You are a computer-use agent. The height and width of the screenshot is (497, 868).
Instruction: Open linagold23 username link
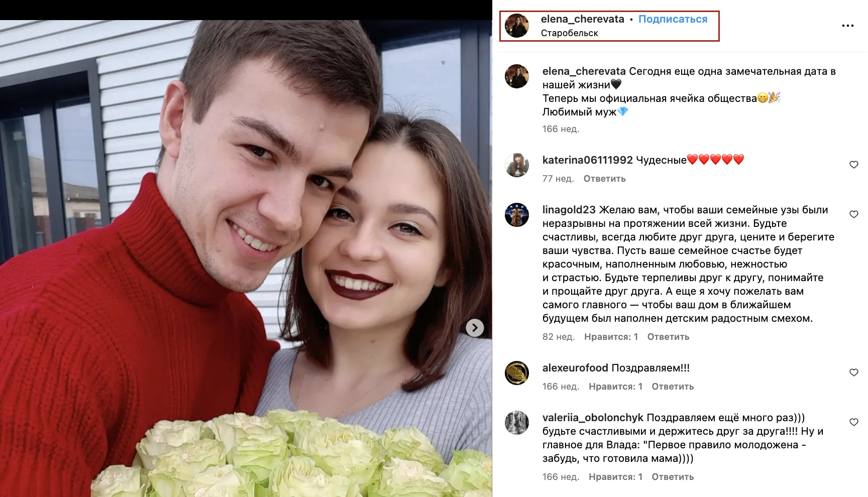pos(569,210)
